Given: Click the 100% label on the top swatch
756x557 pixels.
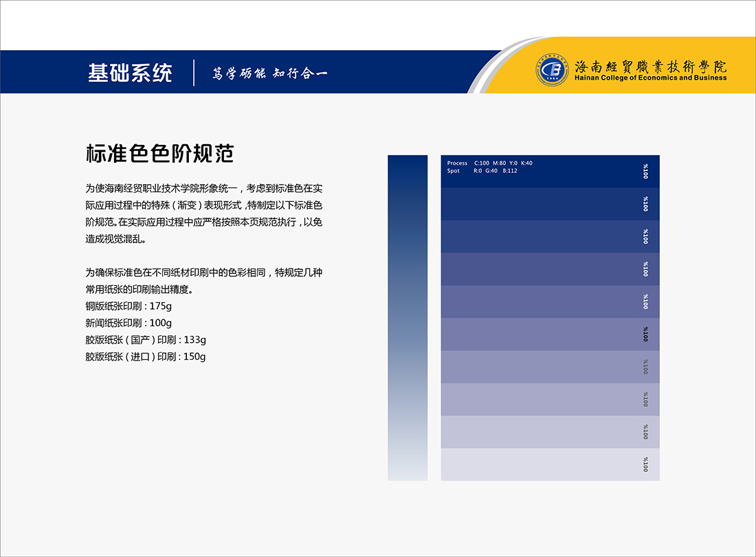Looking at the screenshot, I should (x=645, y=171).
